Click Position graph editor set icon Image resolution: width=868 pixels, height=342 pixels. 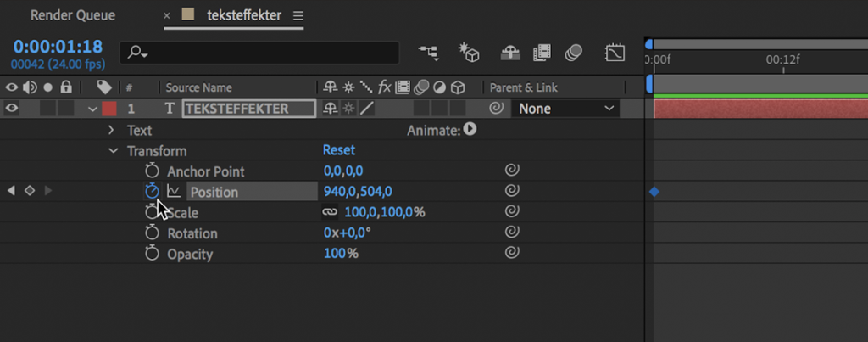pos(175,192)
